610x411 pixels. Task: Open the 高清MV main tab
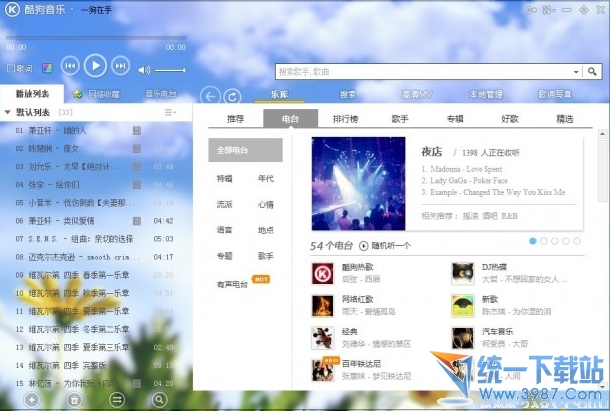(417, 94)
